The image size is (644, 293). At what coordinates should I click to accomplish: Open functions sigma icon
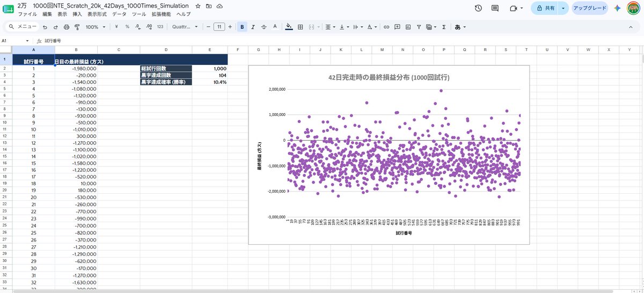(x=444, y=26)
